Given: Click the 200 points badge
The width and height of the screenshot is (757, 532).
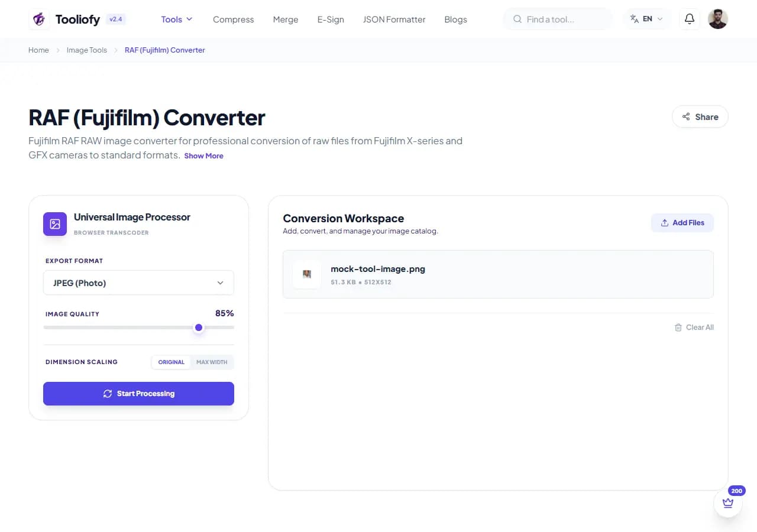Looking at the screenshot, I should tap(737, 491).
